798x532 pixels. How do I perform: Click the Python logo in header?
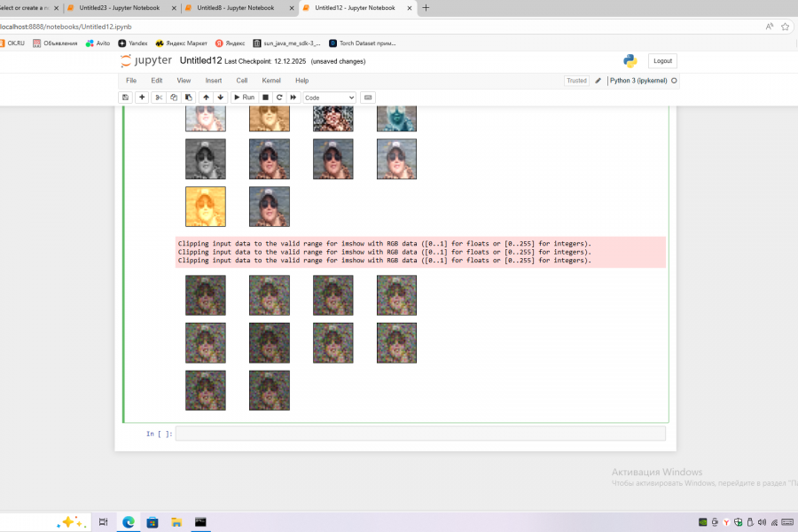coord(630,60)
